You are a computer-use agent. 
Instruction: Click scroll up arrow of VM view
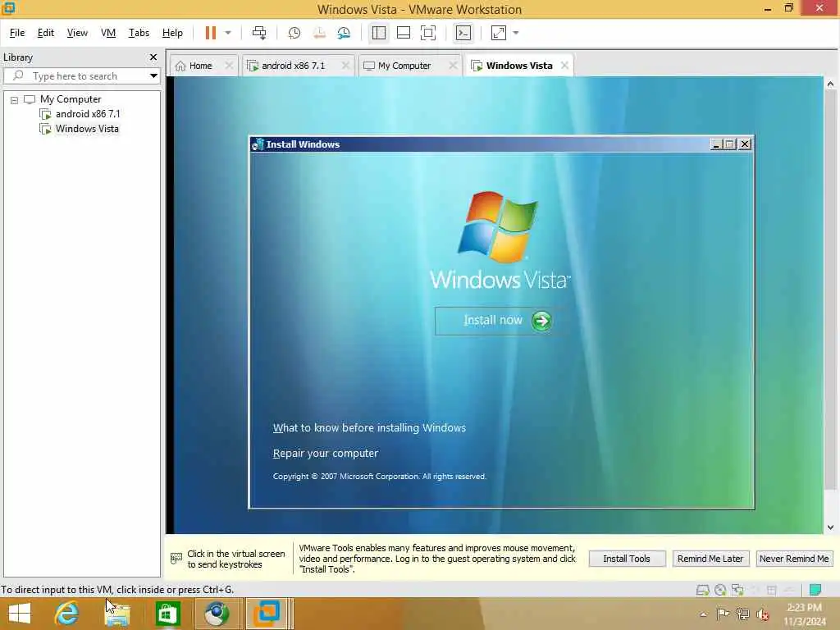[x=830, y=84]
